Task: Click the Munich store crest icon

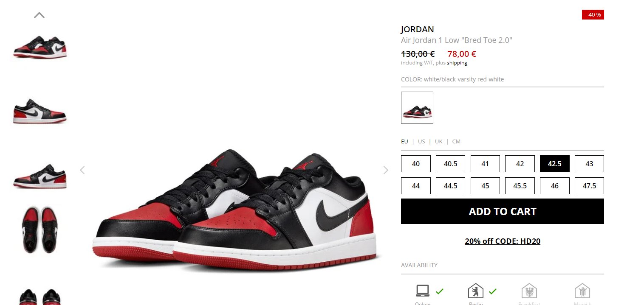Action: (582, 291)
